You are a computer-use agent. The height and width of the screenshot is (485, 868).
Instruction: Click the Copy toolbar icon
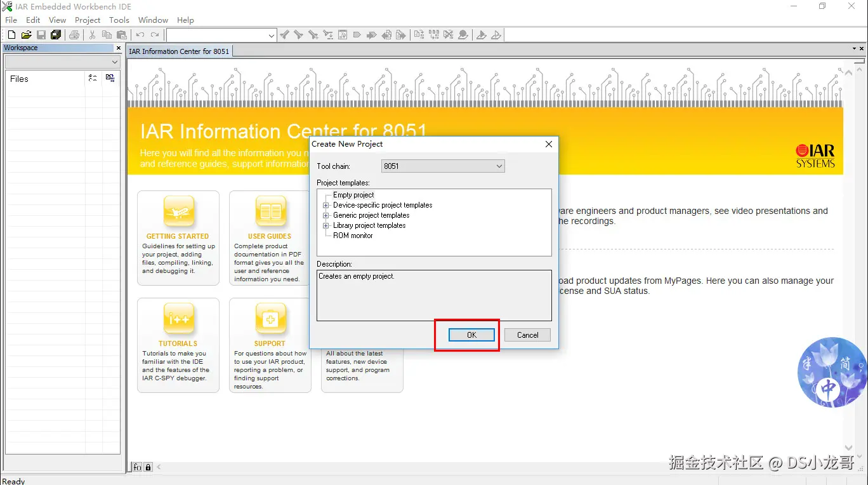click(107, 35)
